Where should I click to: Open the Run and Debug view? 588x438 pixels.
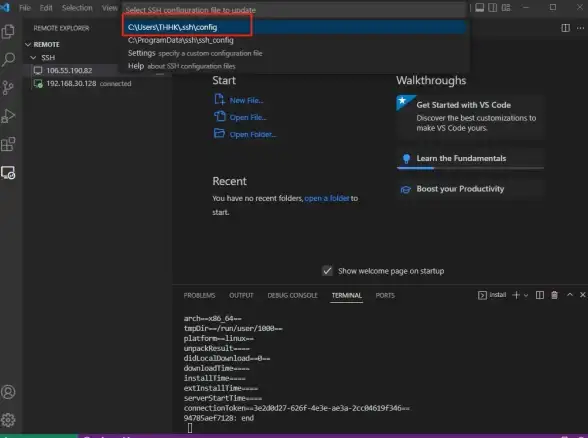click(x=8, y=116)
